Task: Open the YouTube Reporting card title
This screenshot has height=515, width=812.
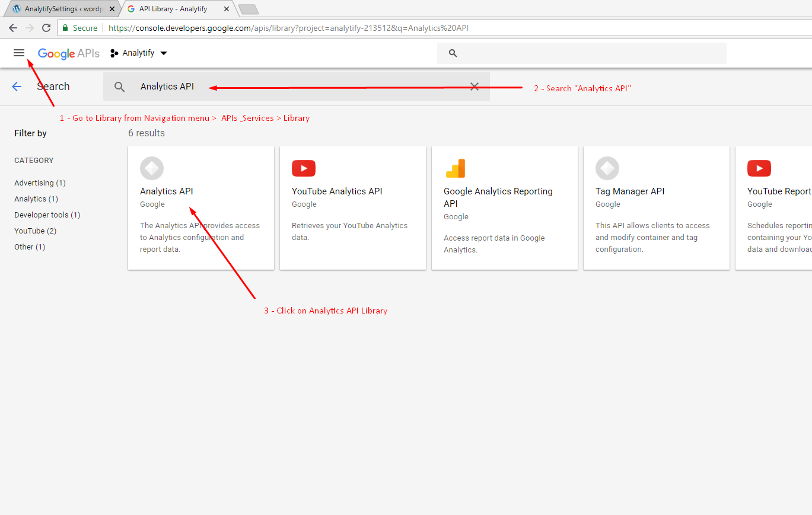Action: [x=779, y=191]
